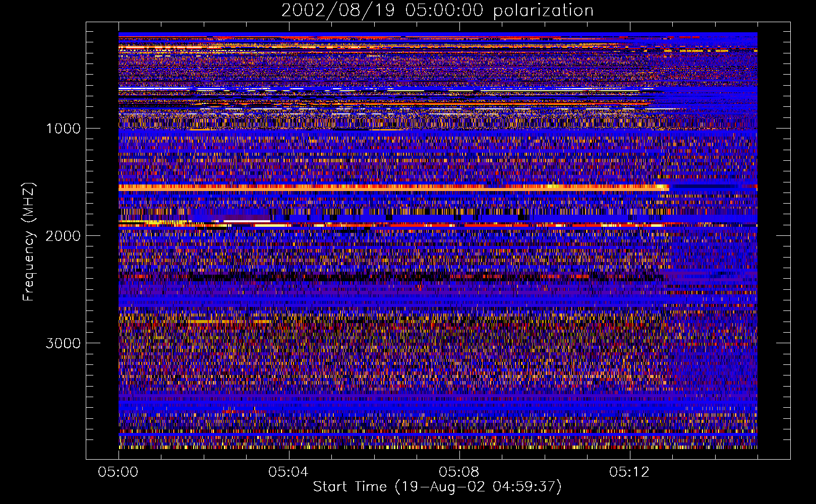Select the '1000' frequency axis label
The height and width of the screenshot is (504, 816).
[x=63, y=129]
